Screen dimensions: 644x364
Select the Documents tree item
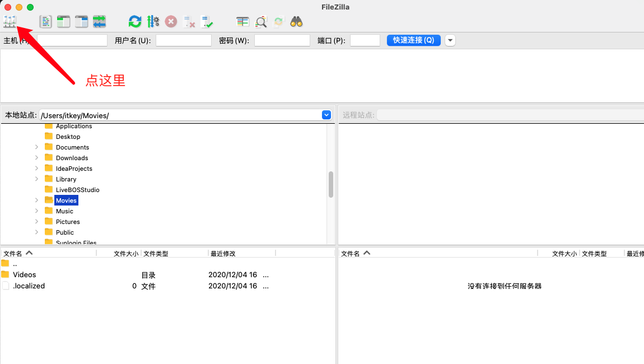pos(72,147)
